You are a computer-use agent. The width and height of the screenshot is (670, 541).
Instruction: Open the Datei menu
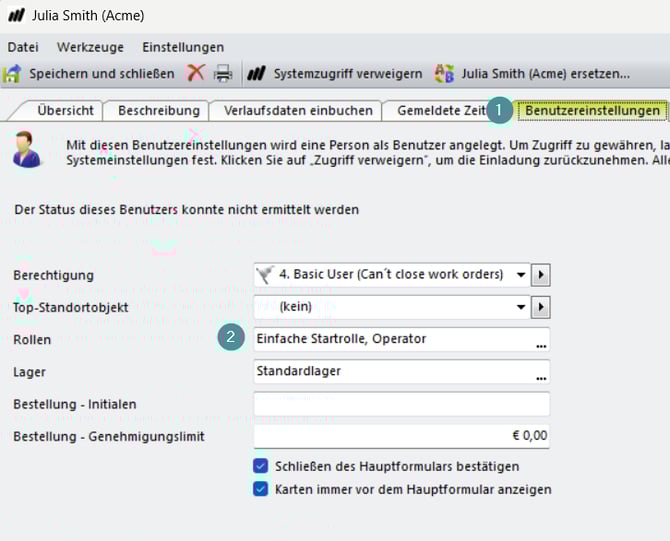tap(23, 47)
